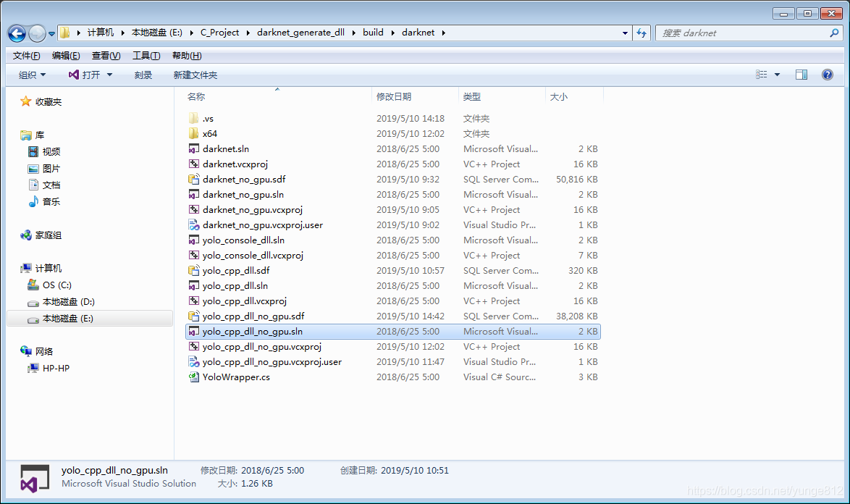
Task: Click the change view icon
Action: (762, 75)
